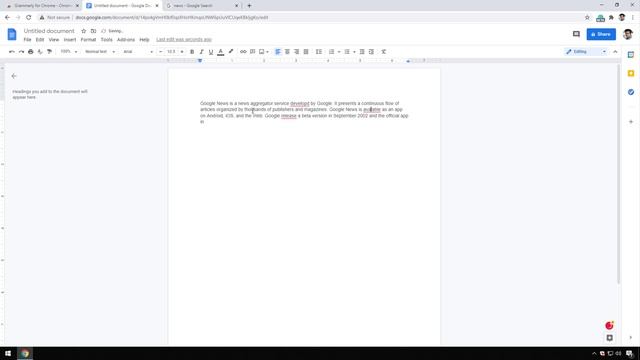The image size is (640, 360).
Task: Open the text color picker
Action: pos(221,52)
